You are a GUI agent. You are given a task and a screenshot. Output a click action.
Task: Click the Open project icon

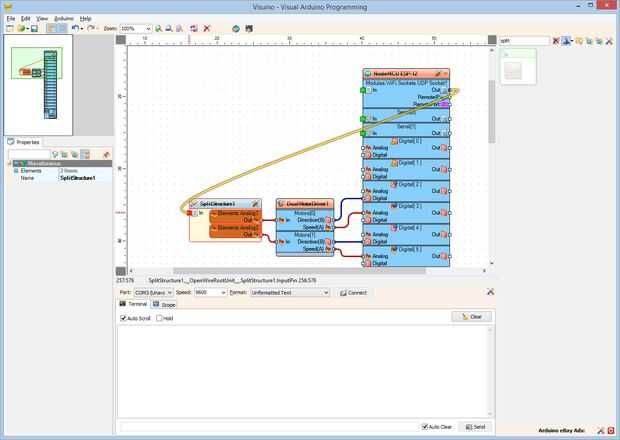point(21,28)
